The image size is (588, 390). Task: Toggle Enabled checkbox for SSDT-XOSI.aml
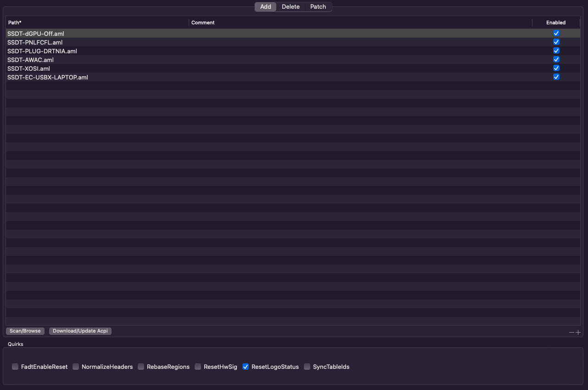coord(556,68)
